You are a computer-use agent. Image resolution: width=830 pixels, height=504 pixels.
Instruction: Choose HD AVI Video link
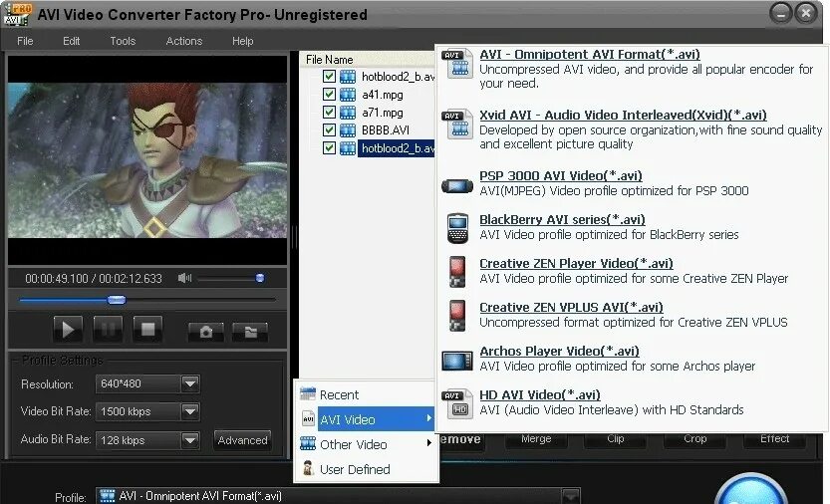(540, 395)
